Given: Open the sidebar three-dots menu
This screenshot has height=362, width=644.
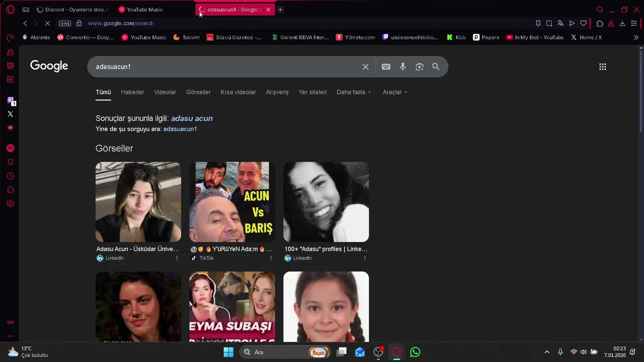Looking at the screenshot, I should (x=10, y=336).
